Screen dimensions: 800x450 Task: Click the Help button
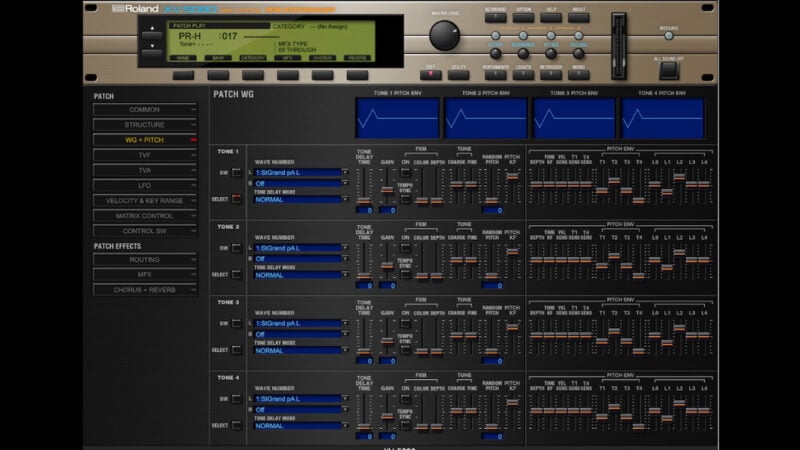pos(551,17)
